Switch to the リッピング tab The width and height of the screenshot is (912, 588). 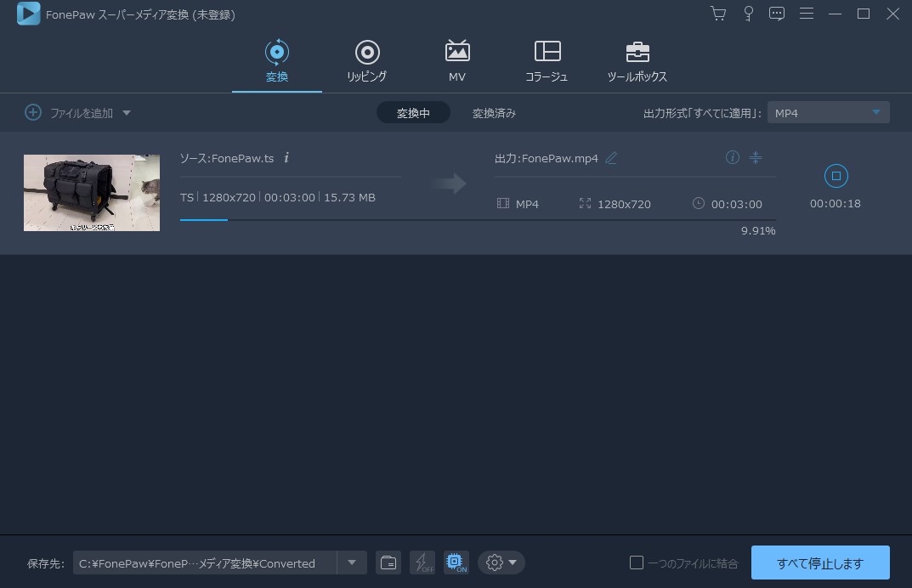[367, 61]
